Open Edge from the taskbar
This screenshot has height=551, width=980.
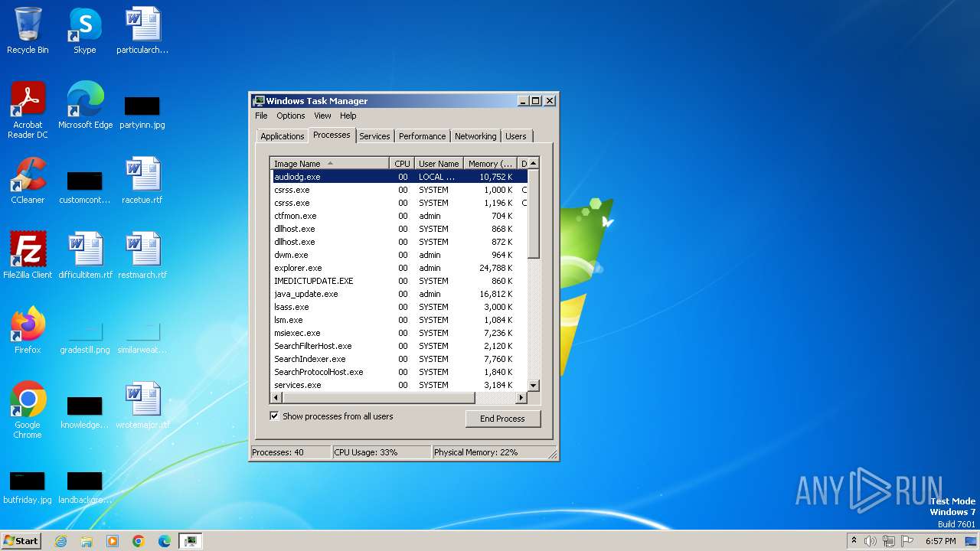[165, 541]
